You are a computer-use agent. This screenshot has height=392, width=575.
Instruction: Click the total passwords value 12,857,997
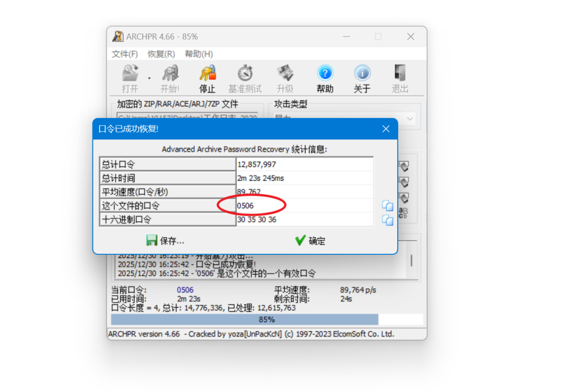click(305, 164)
